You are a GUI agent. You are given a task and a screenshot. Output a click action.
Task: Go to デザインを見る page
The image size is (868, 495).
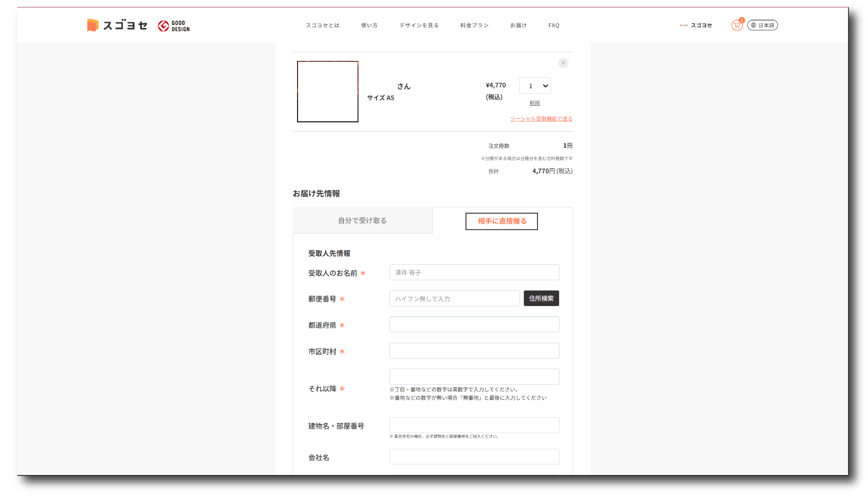coord(419,26)
